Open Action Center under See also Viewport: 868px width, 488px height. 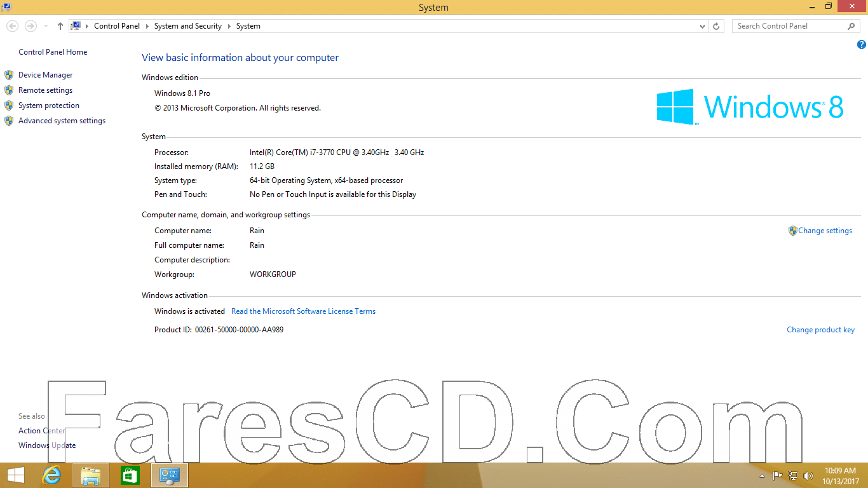pyautogui.click(x=42, y=431)
